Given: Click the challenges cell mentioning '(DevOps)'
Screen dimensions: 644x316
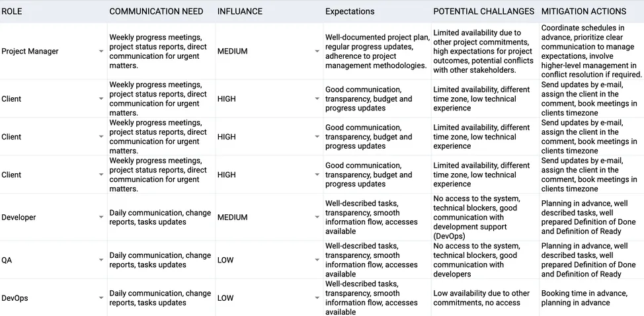Looking at the screenshot, I should (x=483, y=217).
